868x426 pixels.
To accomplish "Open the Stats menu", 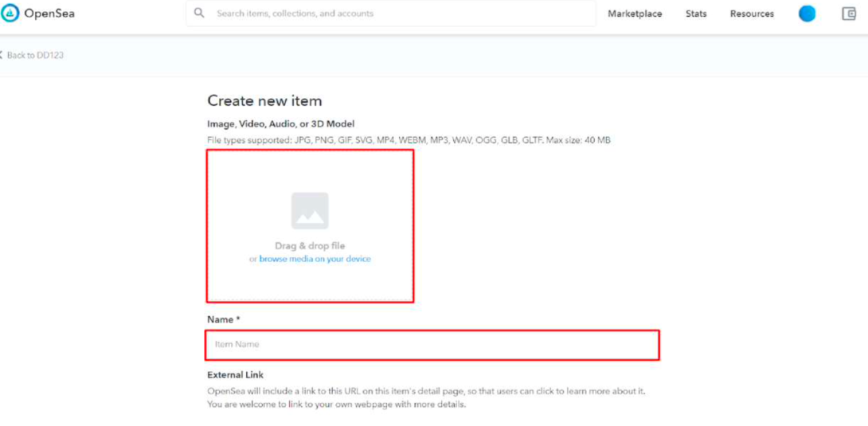I will click(696, 14).
